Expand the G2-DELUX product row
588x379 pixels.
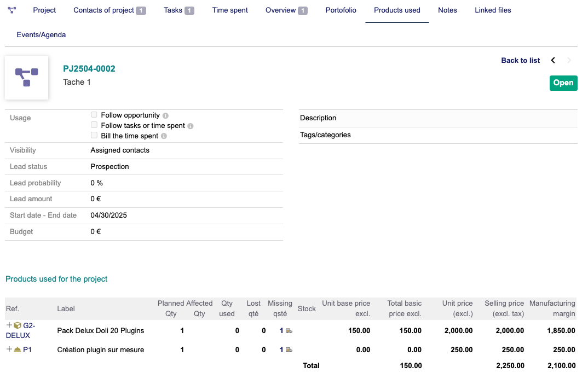click(x=9, y=325)
